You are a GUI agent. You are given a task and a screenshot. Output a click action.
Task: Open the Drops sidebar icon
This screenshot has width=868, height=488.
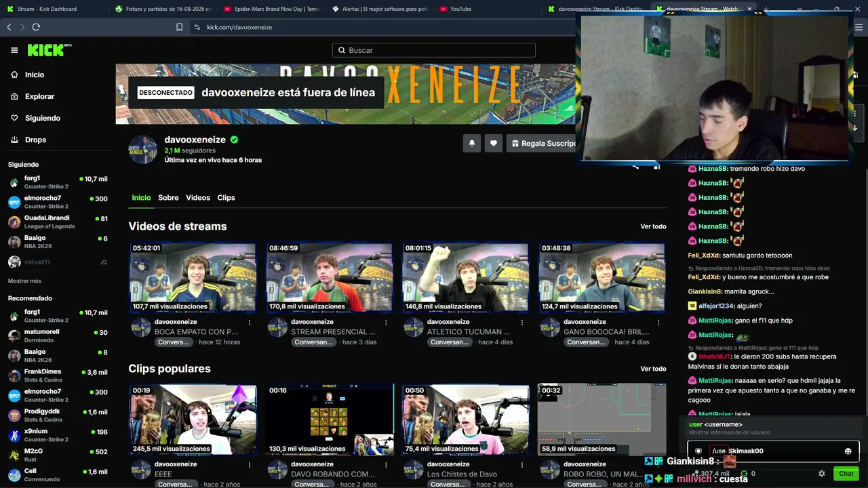pos(14,140)
